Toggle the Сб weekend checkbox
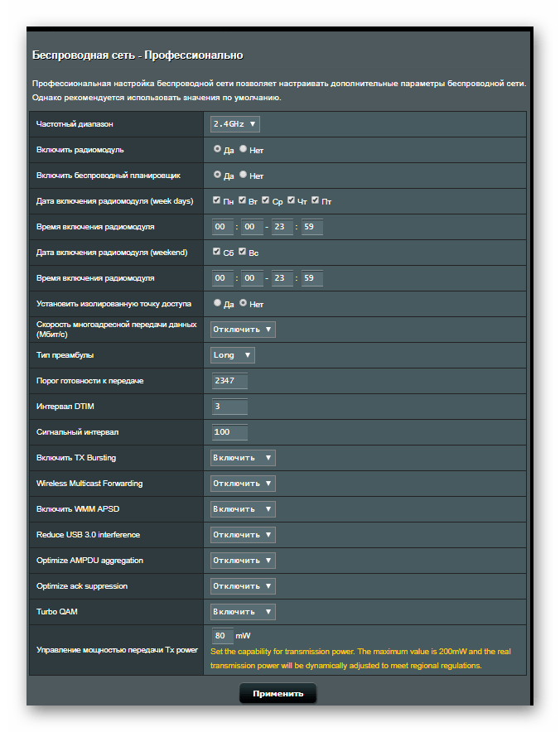 coord(216,252)
